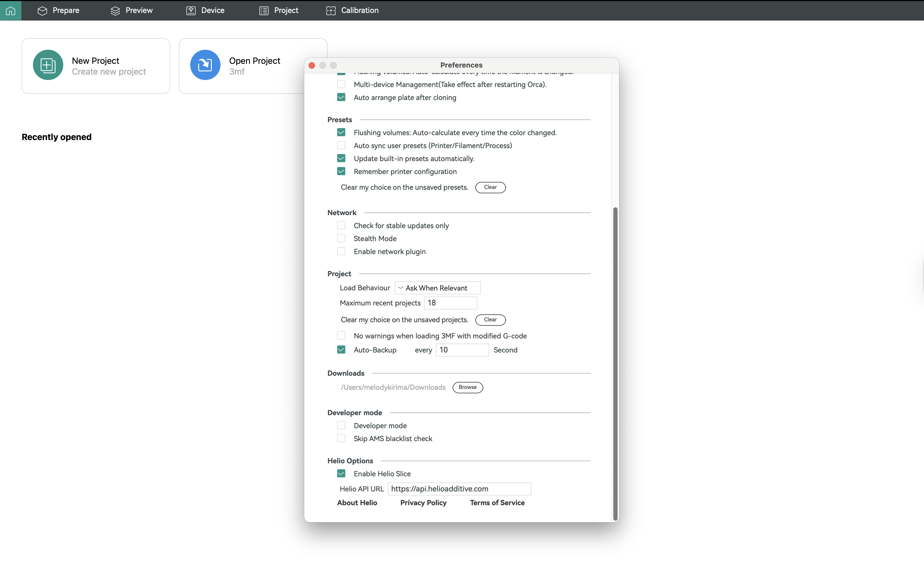Click the Calibration target icon
924x579 pixels.
pyautogui.click(x=331, y=11)
